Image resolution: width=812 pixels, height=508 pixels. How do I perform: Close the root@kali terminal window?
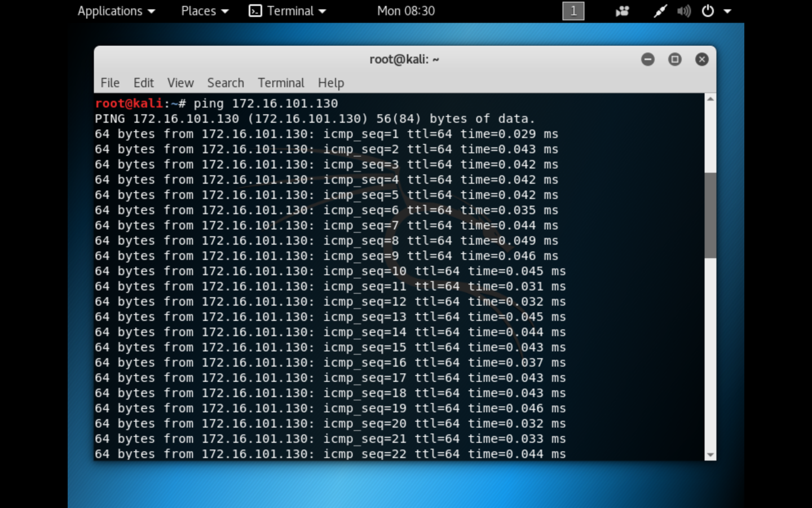pos(701,60)
